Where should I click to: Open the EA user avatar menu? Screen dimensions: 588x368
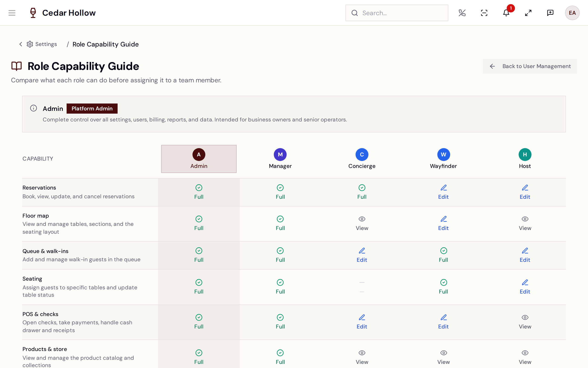572,13
